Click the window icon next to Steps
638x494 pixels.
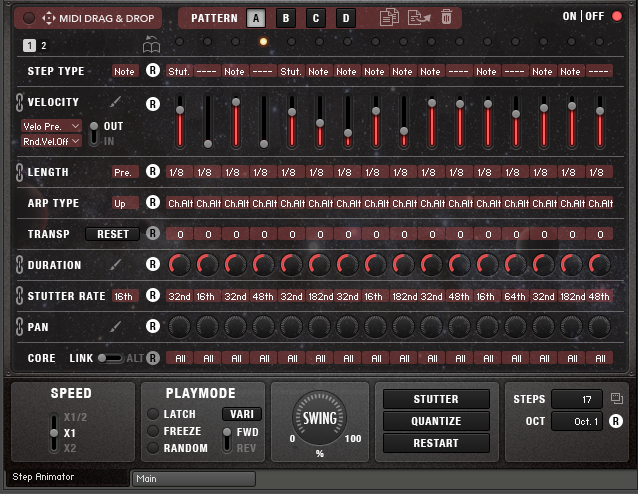tap(617, 398)
